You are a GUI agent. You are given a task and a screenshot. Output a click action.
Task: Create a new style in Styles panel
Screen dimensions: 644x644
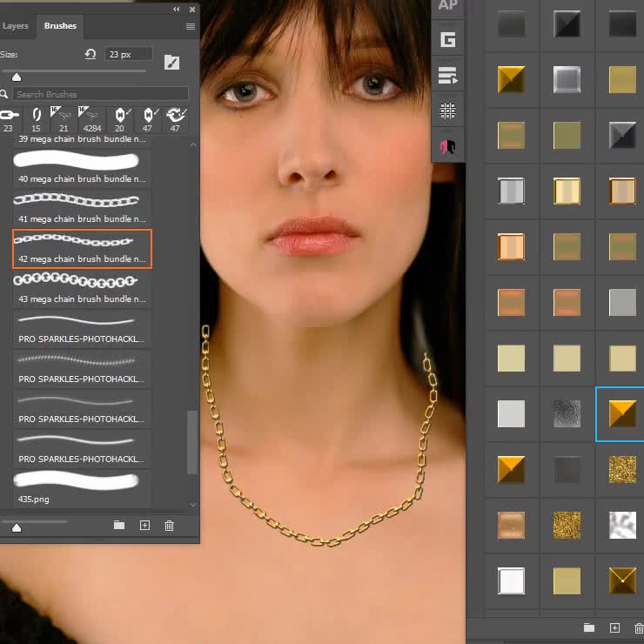coord(614,627)
